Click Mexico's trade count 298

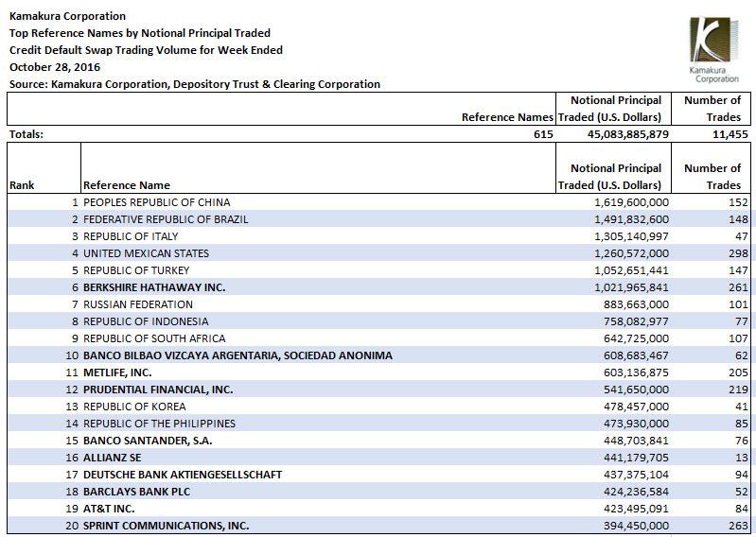point(739,253)
